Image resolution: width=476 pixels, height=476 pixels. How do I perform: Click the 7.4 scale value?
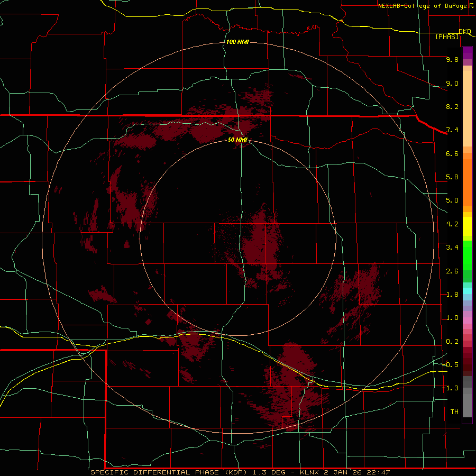[x=452, y=130]
